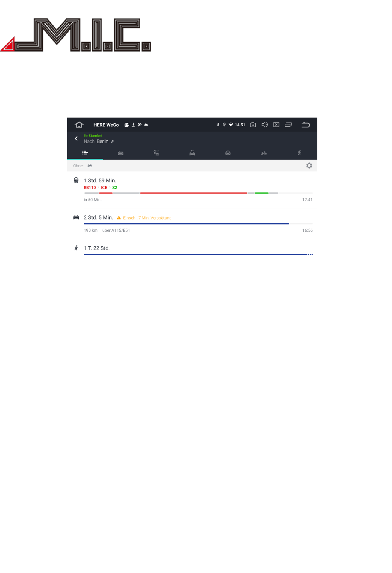Select the walking routes tab
Viewport: 392px width, 573px height.
click(x=300, y=153)
